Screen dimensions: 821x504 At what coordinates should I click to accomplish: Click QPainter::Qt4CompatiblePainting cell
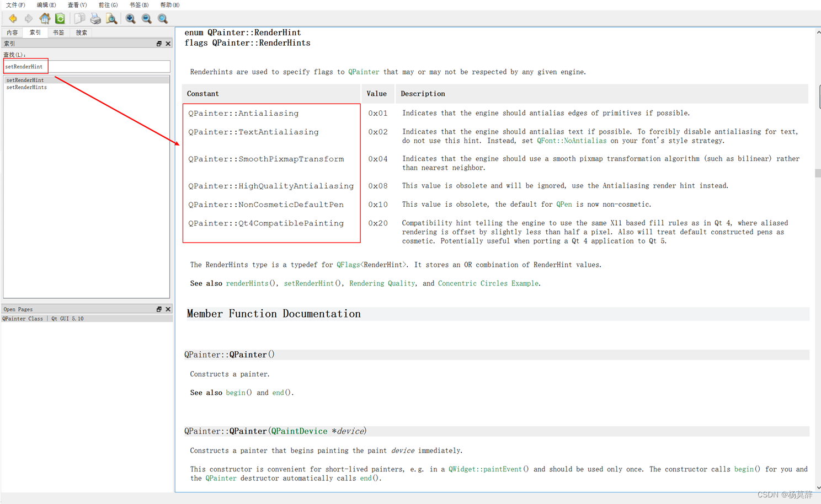click(x=266, y=223)
